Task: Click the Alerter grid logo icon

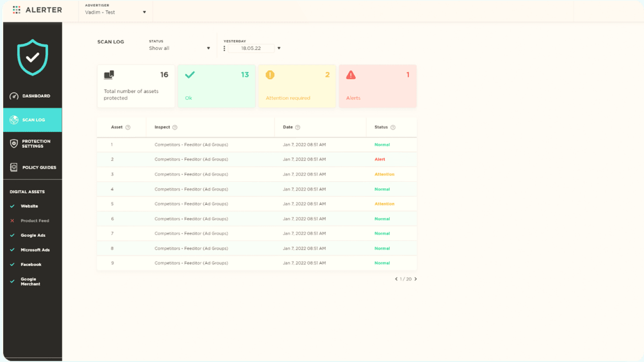Action: pos(17,10)
